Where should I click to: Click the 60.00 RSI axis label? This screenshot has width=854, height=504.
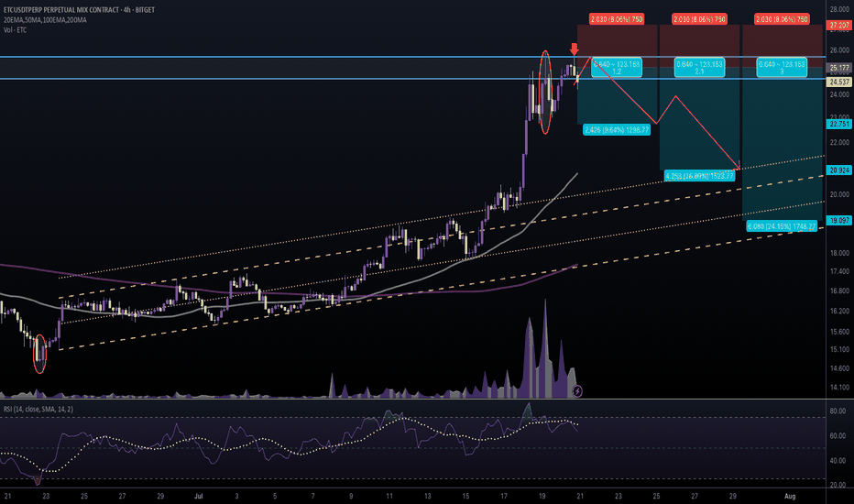point(838,436)
